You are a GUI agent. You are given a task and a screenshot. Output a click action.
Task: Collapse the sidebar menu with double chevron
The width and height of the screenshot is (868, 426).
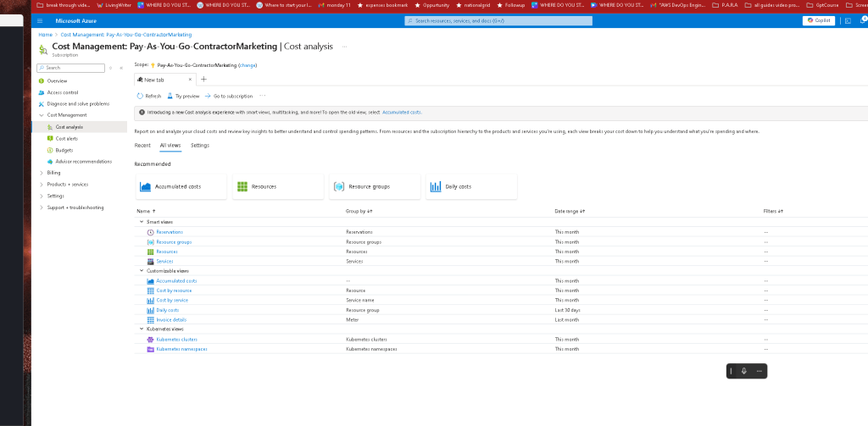pyautogui.click(x=121, y=68)
